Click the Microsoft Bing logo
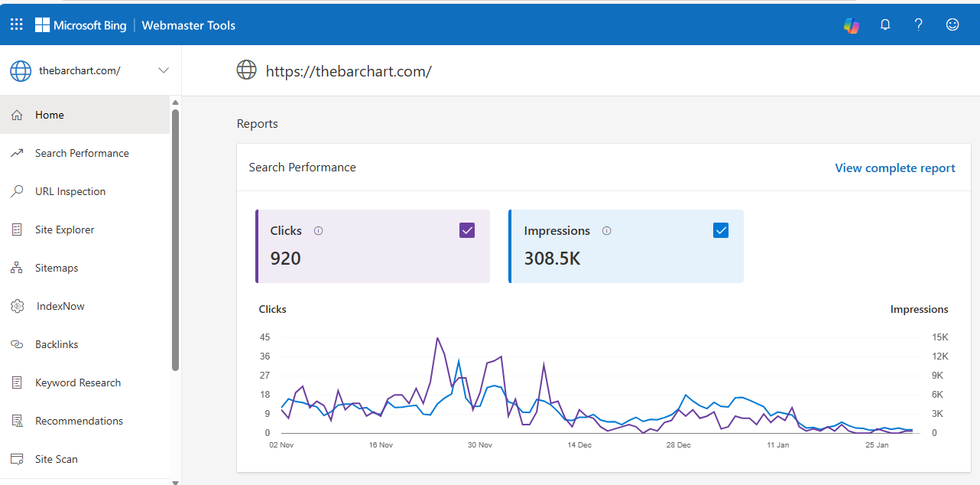980x485 pixels. tap(80, 25)
